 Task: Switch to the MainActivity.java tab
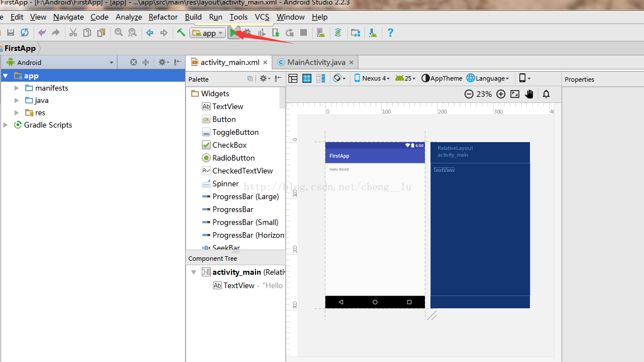point(316,62)
